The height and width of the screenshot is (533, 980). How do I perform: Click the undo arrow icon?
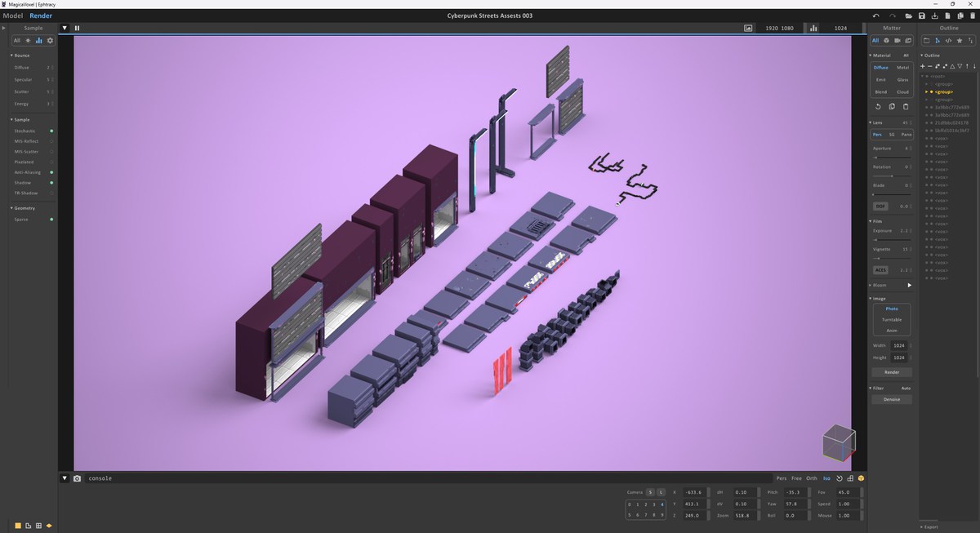[x=876, y=16]
